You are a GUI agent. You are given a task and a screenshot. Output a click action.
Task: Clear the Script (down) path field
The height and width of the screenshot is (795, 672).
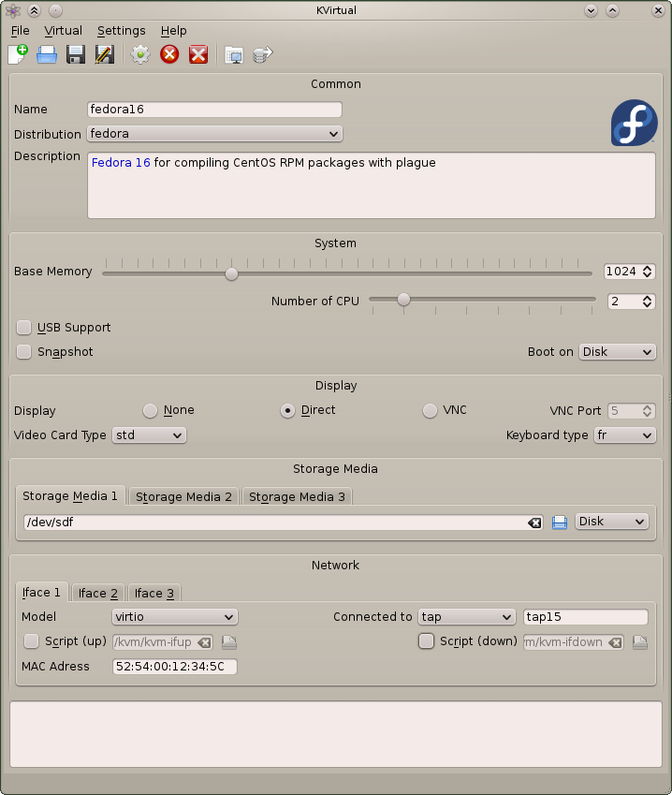pyautogui.click(x=615, y=642)
